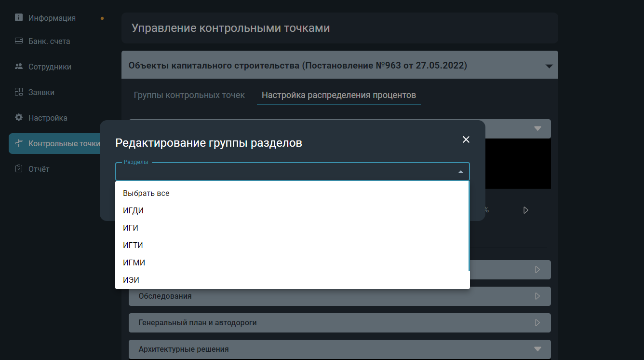Select the ИЭИ option
Viewport: 644px width, 360px height.
292,280
